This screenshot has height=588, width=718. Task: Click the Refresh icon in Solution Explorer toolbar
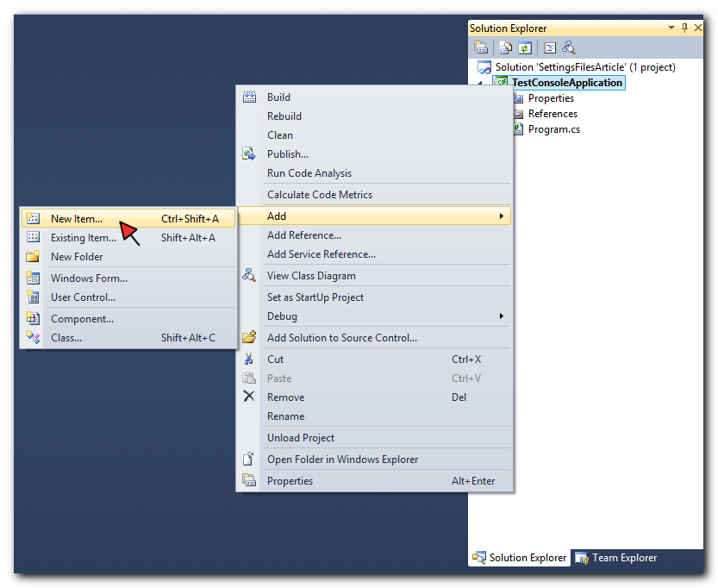coord(526,47)
